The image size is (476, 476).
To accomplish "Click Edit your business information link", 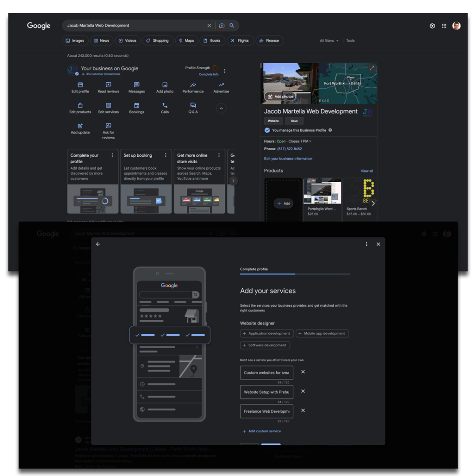I will pyautogui.click(x=288, y=159).
